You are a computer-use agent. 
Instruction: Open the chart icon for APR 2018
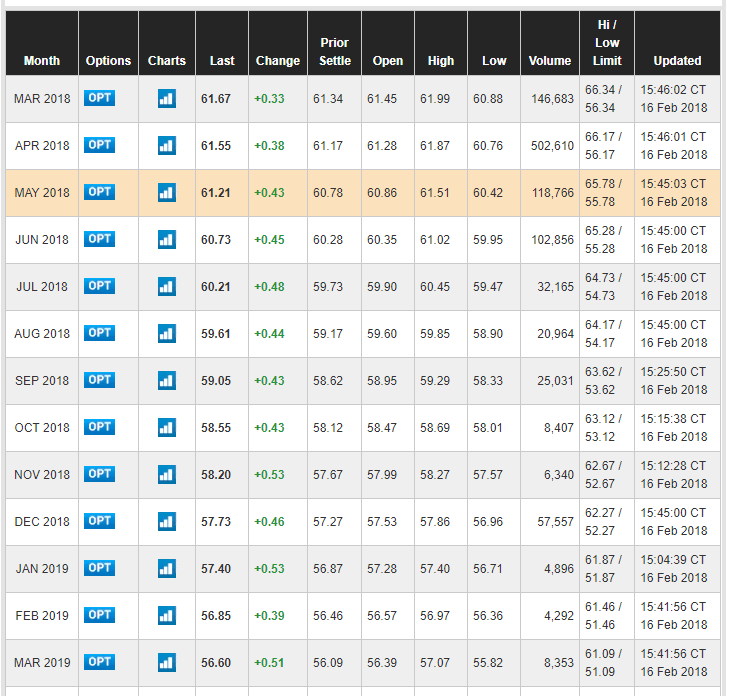pyautogui.click(x=166, y=145)
